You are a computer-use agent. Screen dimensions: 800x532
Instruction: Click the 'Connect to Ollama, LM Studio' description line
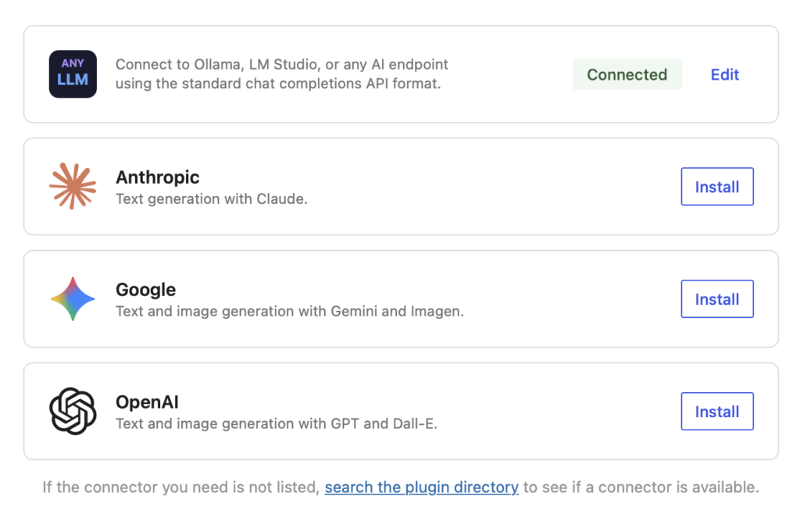pyautogui.click(x=281, y=65)
